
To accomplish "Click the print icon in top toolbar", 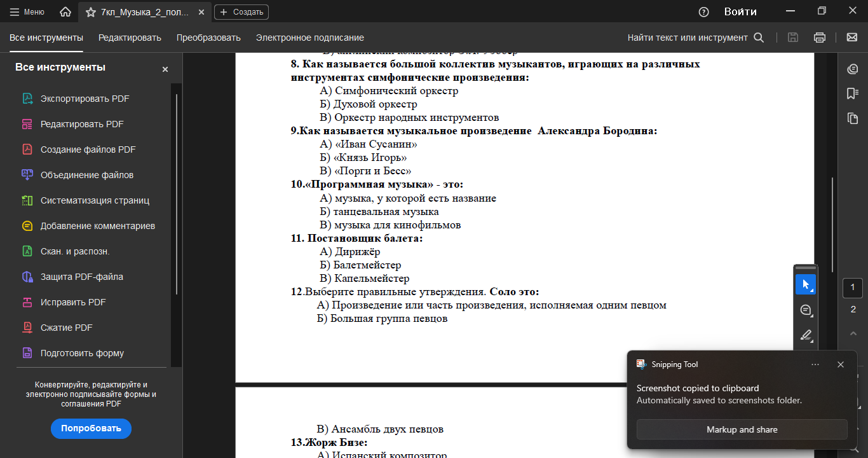I will (820, 38).
